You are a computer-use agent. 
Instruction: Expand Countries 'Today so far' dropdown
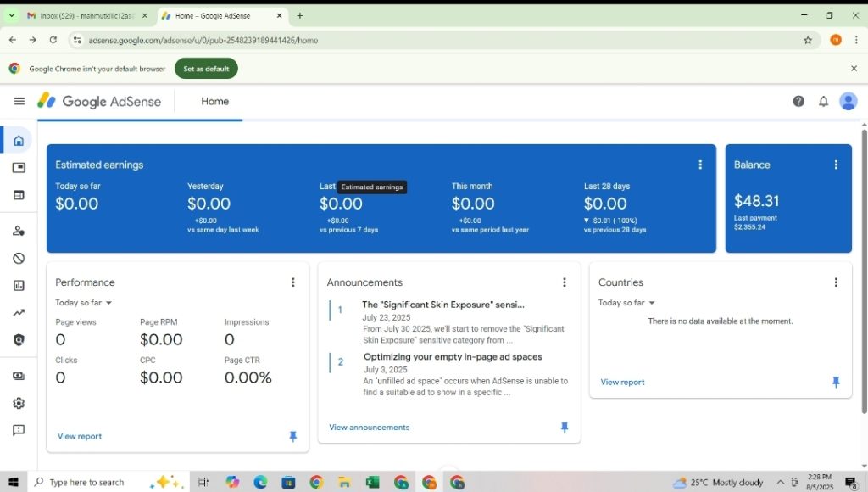tap(626, 303)
